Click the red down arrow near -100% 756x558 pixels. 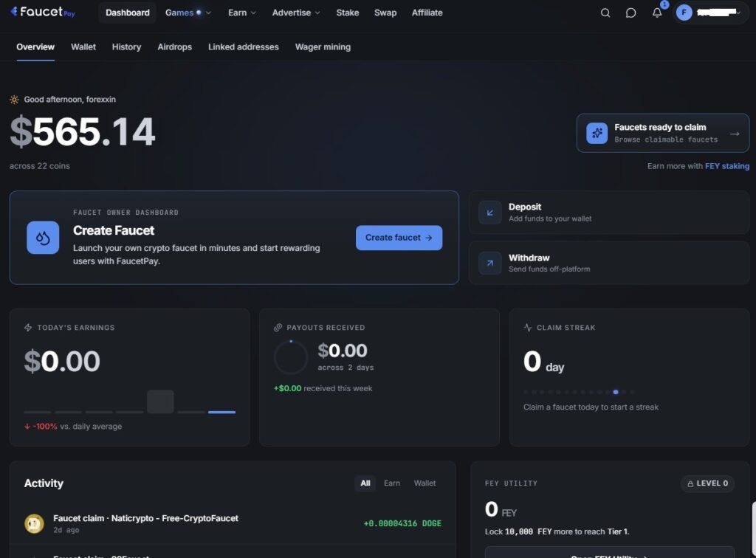pos(27,427)
